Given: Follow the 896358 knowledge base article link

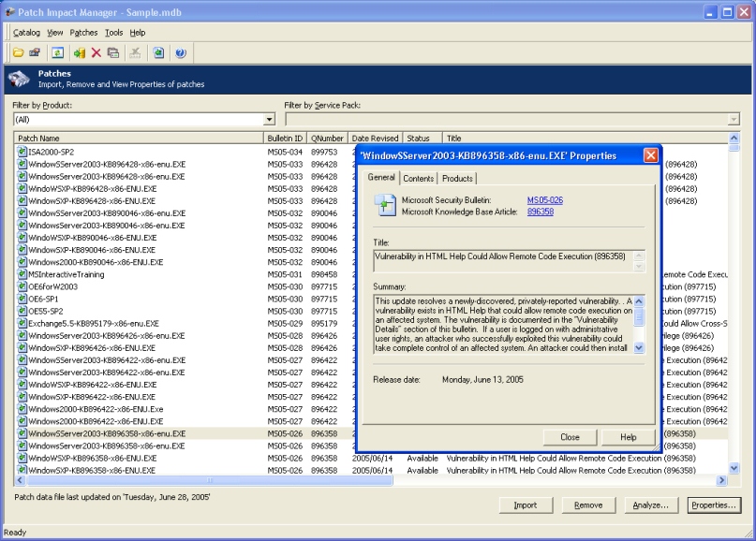Looking at the screenshot, I should 540,212.
